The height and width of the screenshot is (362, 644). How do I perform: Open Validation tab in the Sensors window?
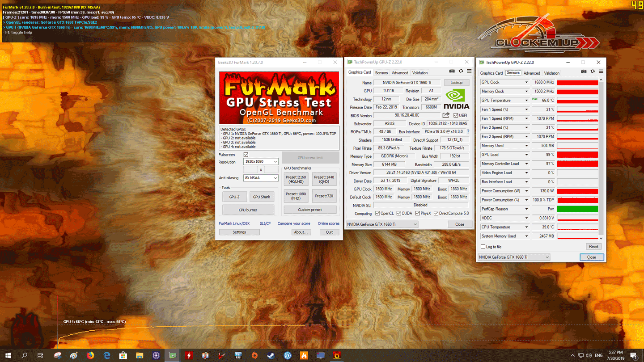point(551,73)
